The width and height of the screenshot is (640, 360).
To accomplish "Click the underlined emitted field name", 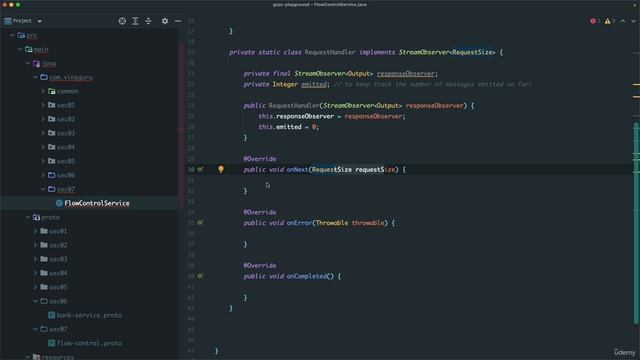I will pyautogui.click(x=314, y=84).
